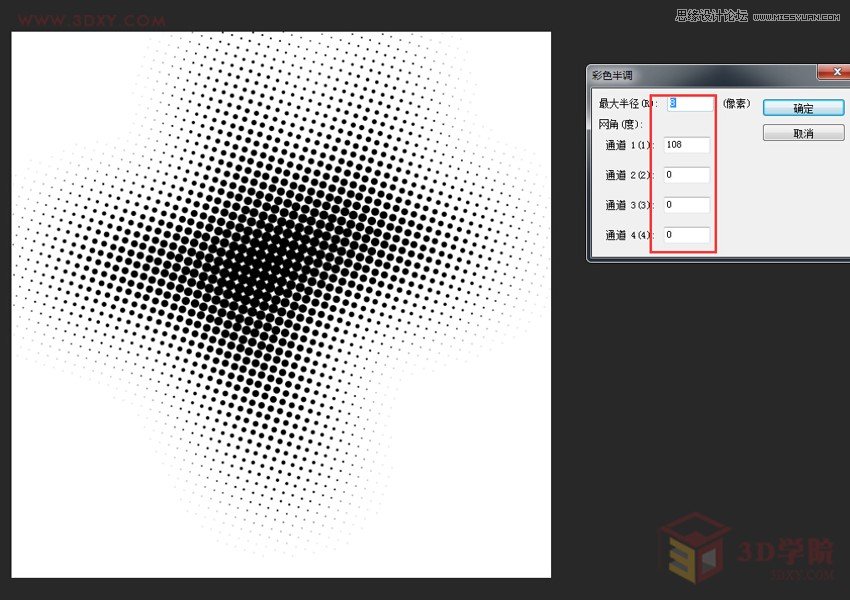Edit the 通道 3 screen angle field
850x600 pixels.
point(686,205)
